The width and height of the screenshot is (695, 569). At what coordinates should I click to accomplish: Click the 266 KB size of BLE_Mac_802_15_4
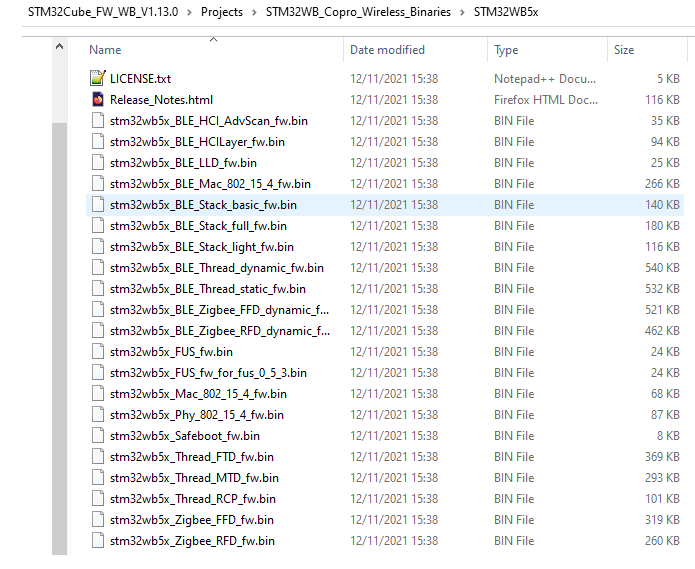[662, 183]
